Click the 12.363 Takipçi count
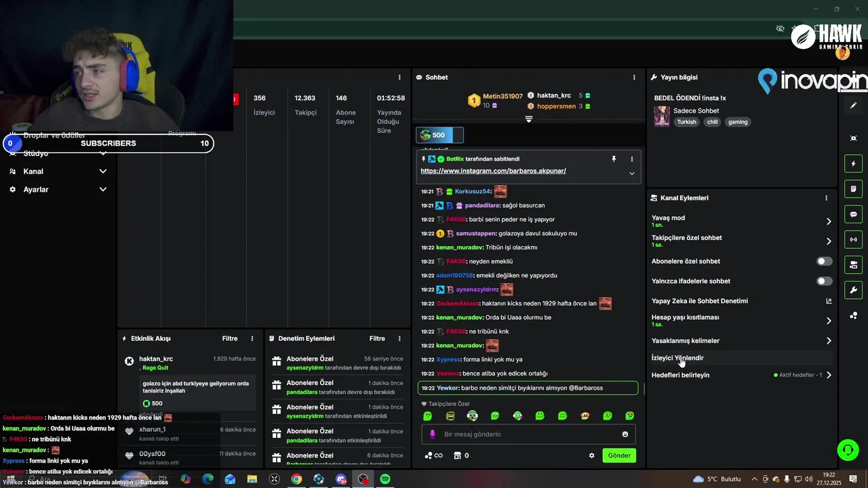This screenshot has height=488, width=868. pos(304,98)
